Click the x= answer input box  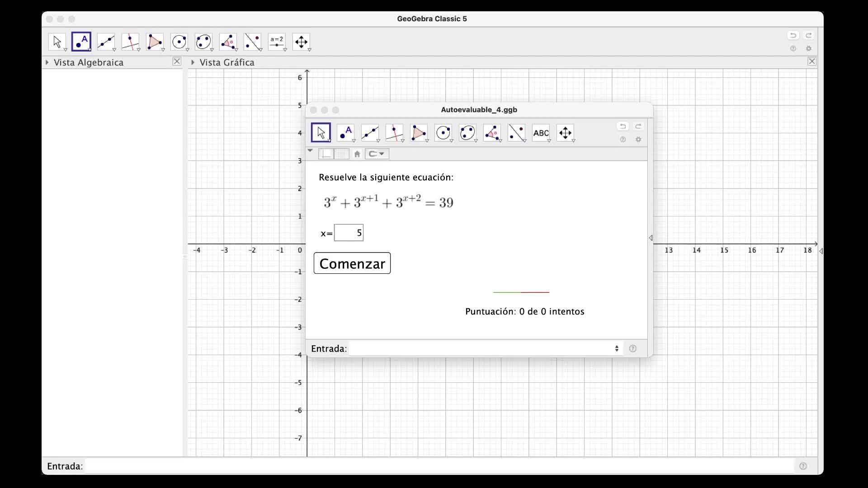pyautogui.click(x=349, y=233)
